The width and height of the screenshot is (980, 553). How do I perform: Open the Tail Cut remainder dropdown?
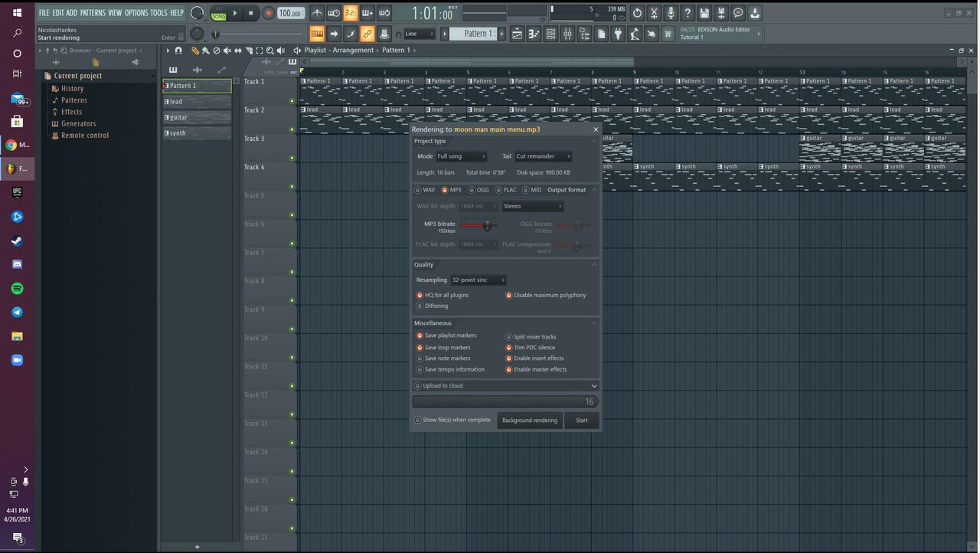[544, 156]
